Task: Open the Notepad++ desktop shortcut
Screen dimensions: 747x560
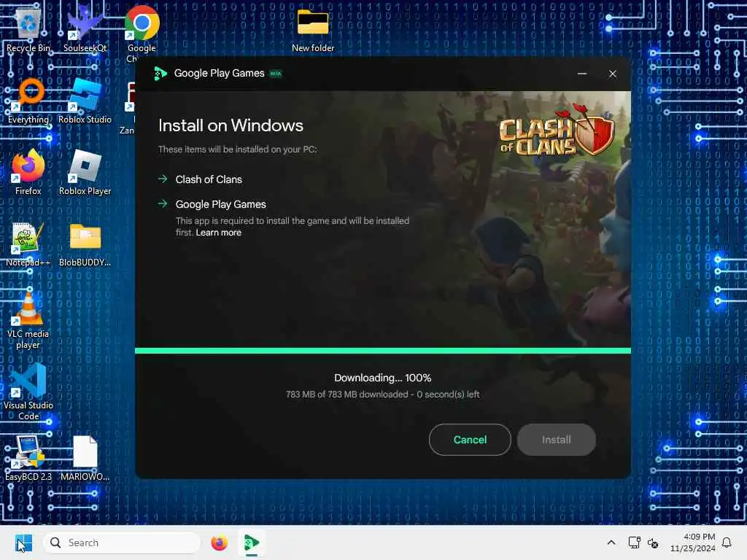Action: (x=28, y=243)
